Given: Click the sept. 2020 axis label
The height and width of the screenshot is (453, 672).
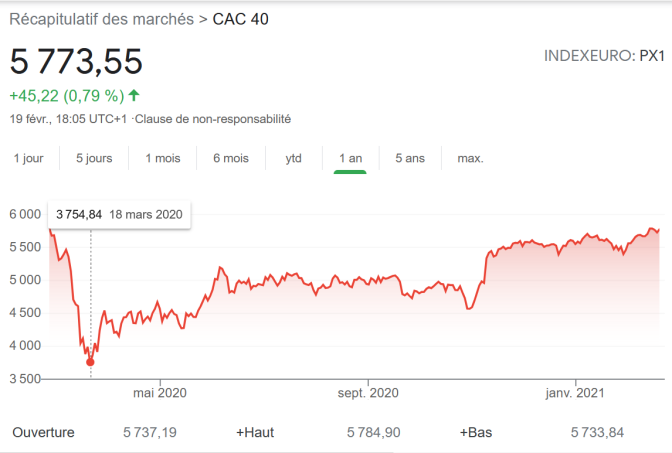Looking at the screenshot, I should (368, 393).
